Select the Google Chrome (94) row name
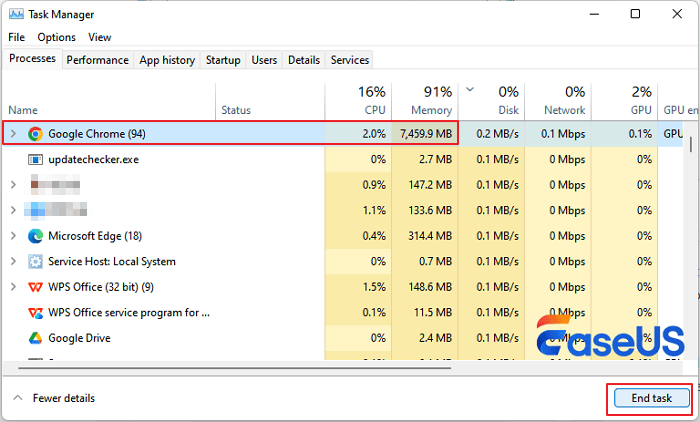700x422 pixels. coord(97,134)
